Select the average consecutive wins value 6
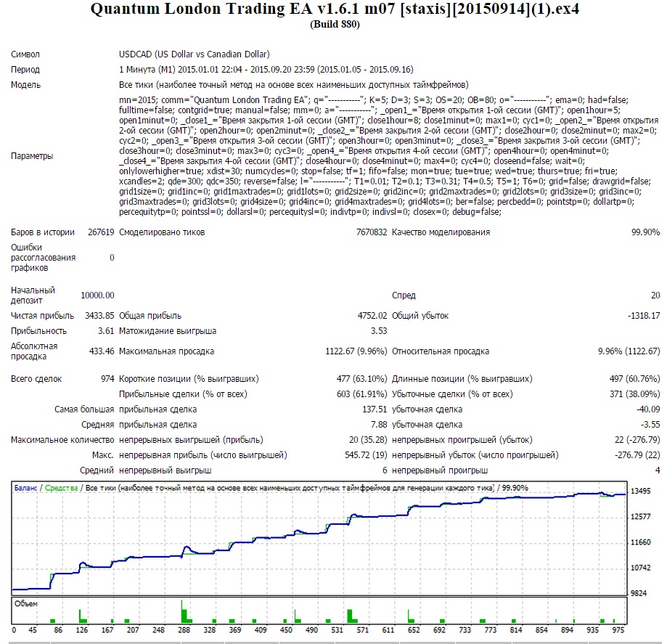 click(385, 470)
